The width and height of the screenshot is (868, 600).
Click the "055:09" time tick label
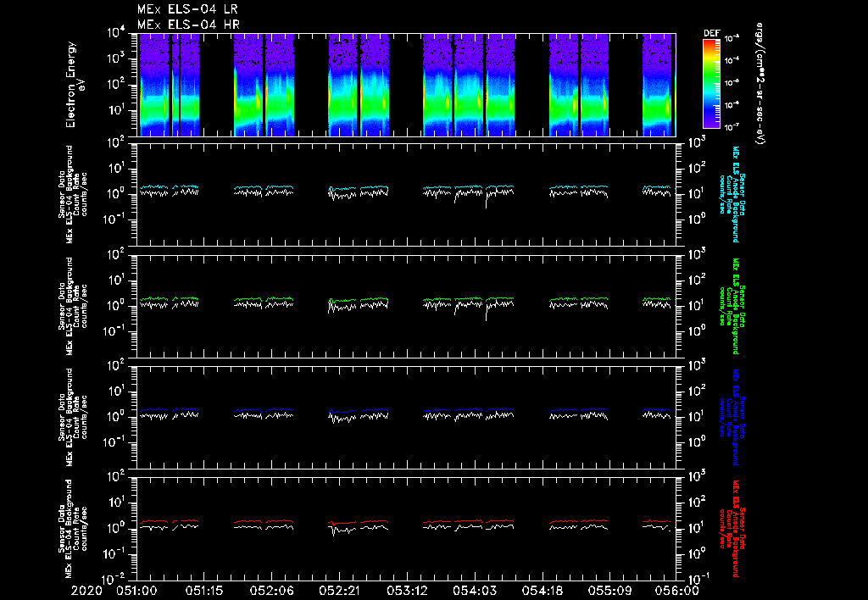609,591
